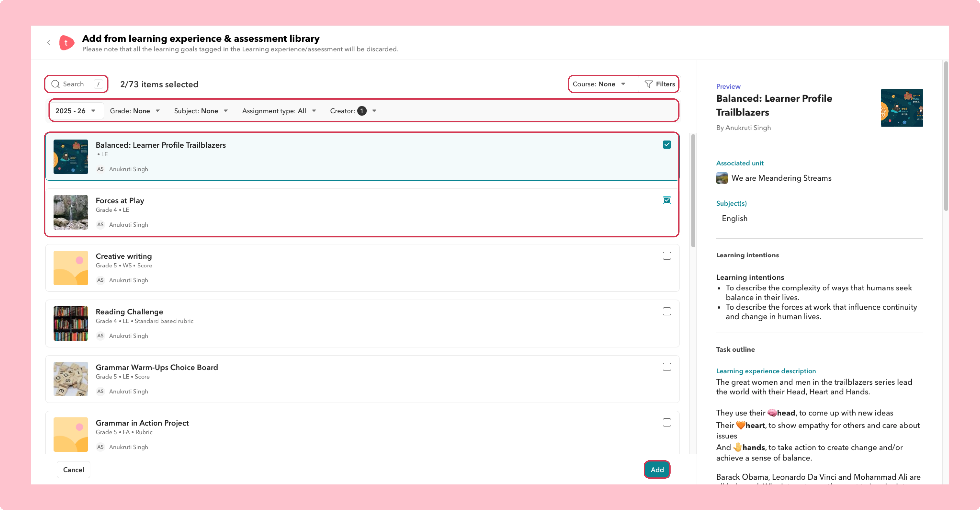Click the AS avatar on Grammar Warm-Ups Choice Board
The image size is (980, 510).
click(x=100, y=391)
